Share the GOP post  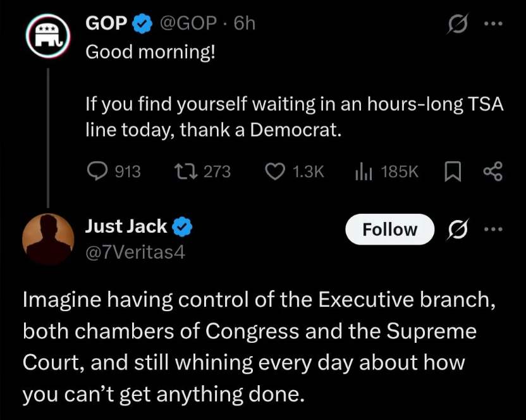pyautogui.click(x=492, y=171)
